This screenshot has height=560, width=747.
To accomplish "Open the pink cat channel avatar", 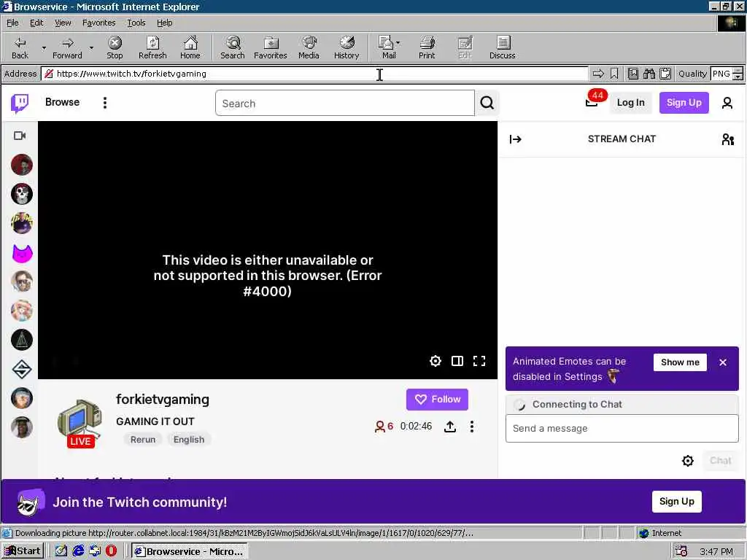I will tap(22, 253).
